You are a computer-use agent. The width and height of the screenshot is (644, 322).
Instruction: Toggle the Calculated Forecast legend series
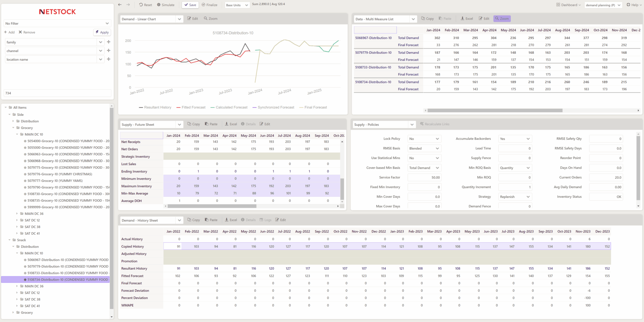[229, 107]
